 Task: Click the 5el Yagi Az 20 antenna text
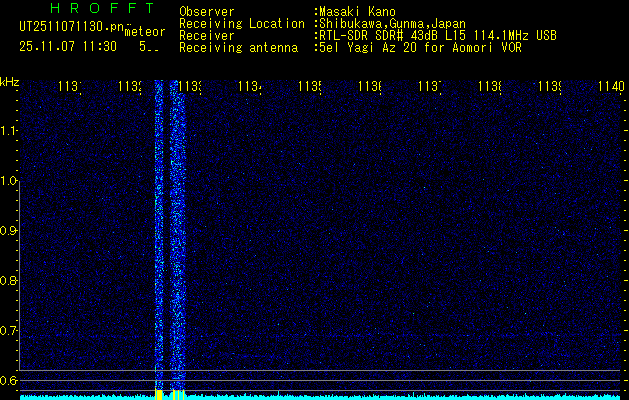[420, 48]
